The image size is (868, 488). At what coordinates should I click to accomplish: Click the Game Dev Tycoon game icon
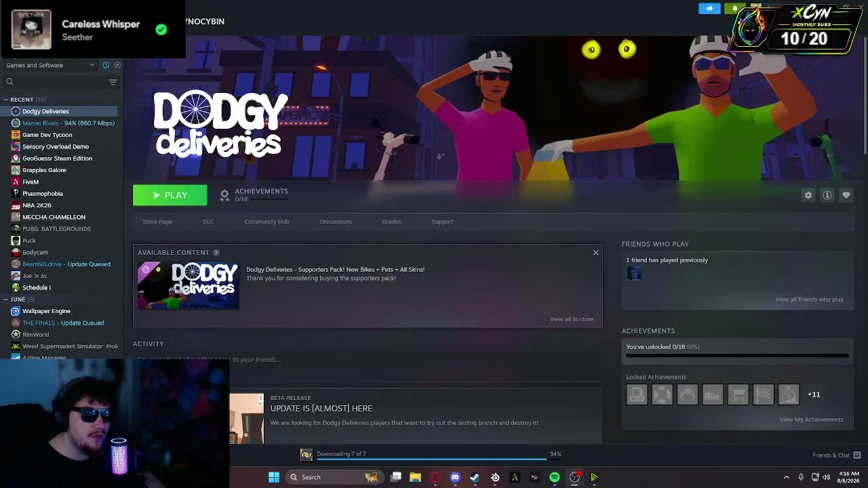pyautogui.click(x=16, y=135)
